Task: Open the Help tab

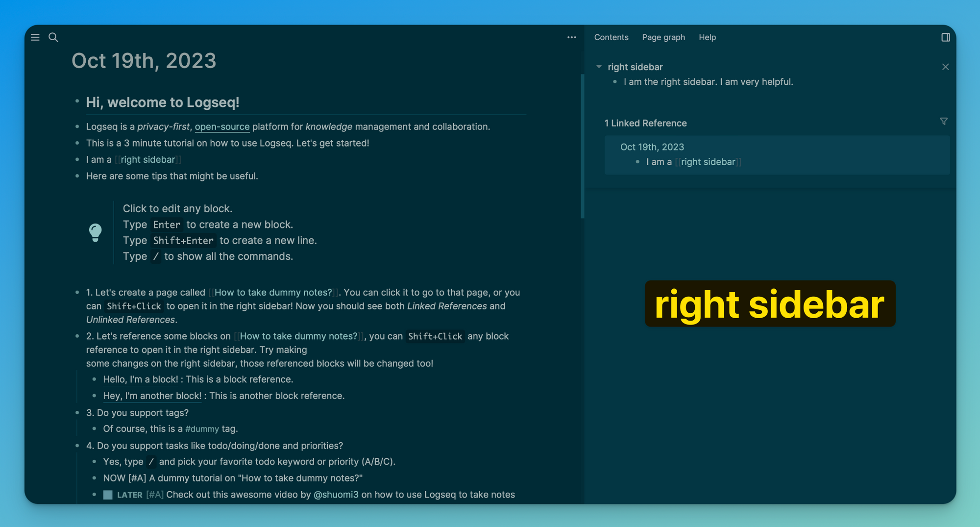Action: point(707,37)
